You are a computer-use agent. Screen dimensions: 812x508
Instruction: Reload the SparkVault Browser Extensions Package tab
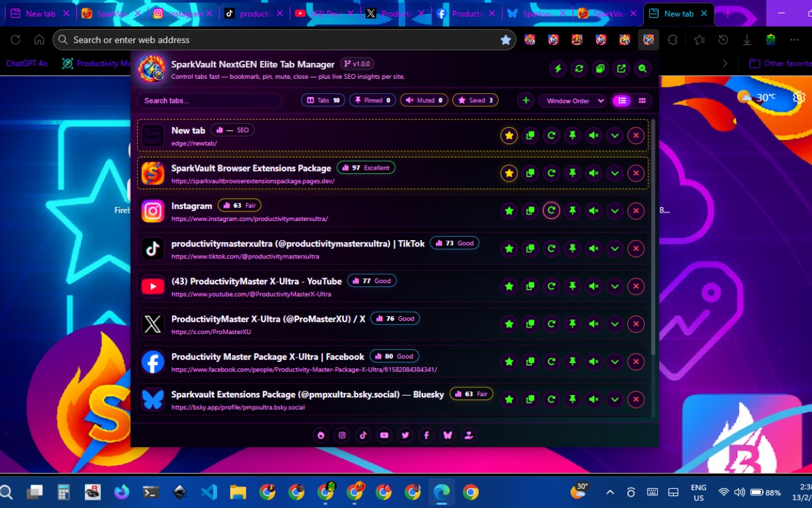pyautogui.click(x=551, y=173)
